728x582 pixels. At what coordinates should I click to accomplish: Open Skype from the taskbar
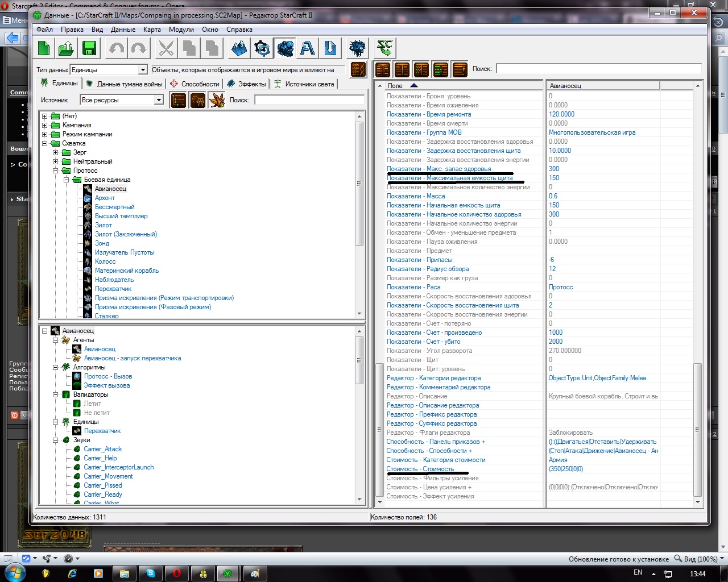[x=150, y=573]
